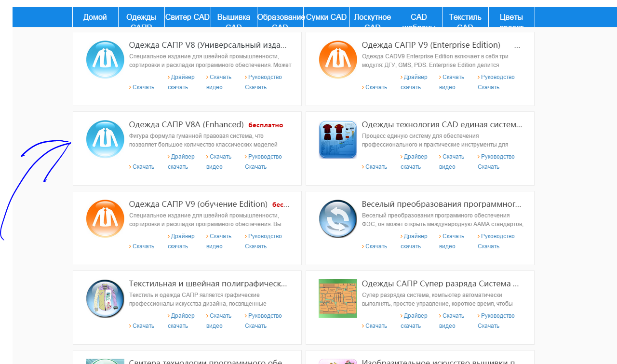Viewport: 617px width, 364px height.
Task: Click Скачать link under V8A Enhanced
Action: click(x=142, y=167)
